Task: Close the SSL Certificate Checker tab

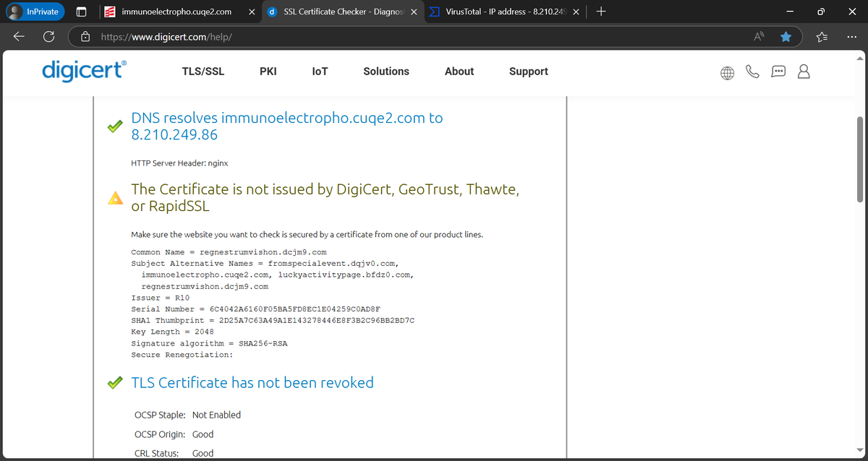Action: coord(413,12)
